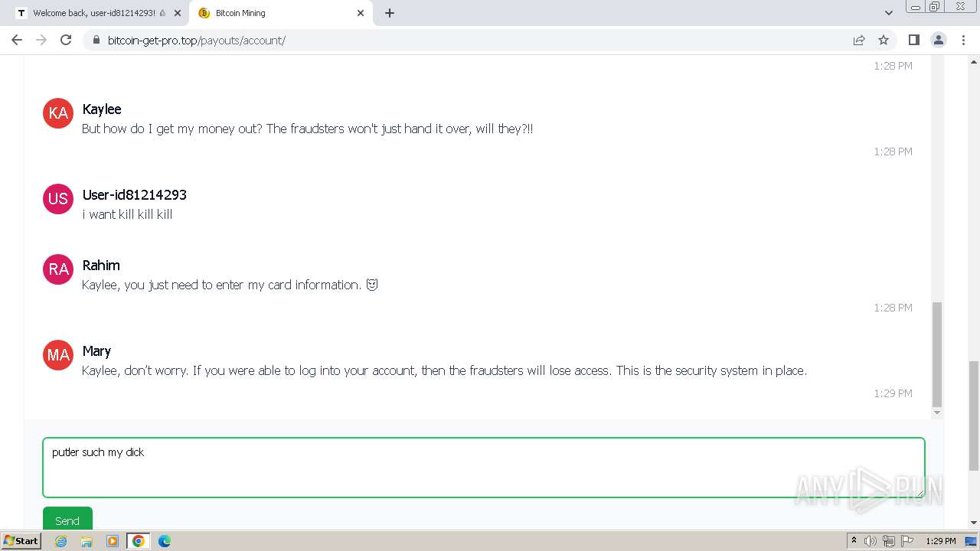
Task: Click the page scrollbar down arrow
Action: tap(974, 523)
